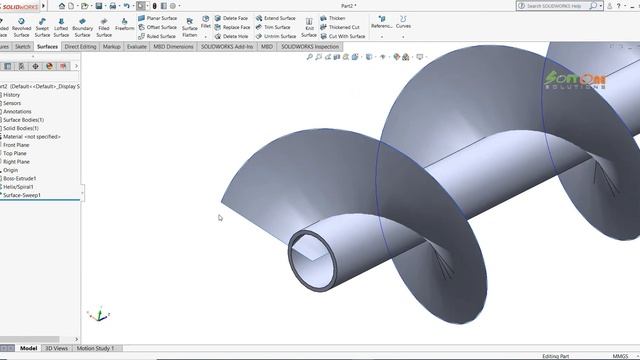The width and height of the screenshot is (640, 360).
Task: Click the Home icon in title toolbar
Action: (62, 6)
